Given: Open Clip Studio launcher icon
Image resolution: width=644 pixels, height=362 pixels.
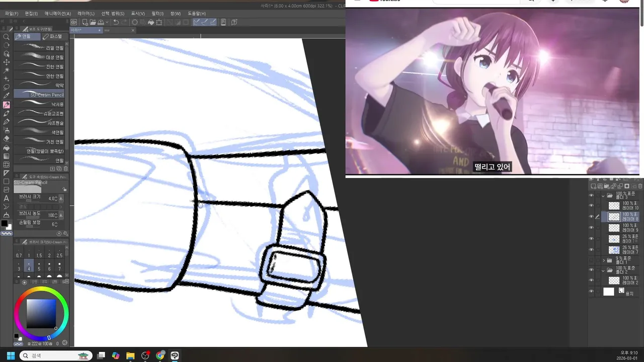Looking at the screenshot, I should point(74,22).
